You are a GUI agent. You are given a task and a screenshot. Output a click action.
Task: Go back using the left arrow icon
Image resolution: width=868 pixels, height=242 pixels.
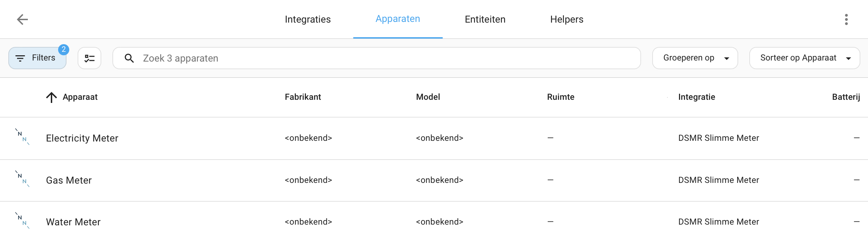[x=23, y=19]
